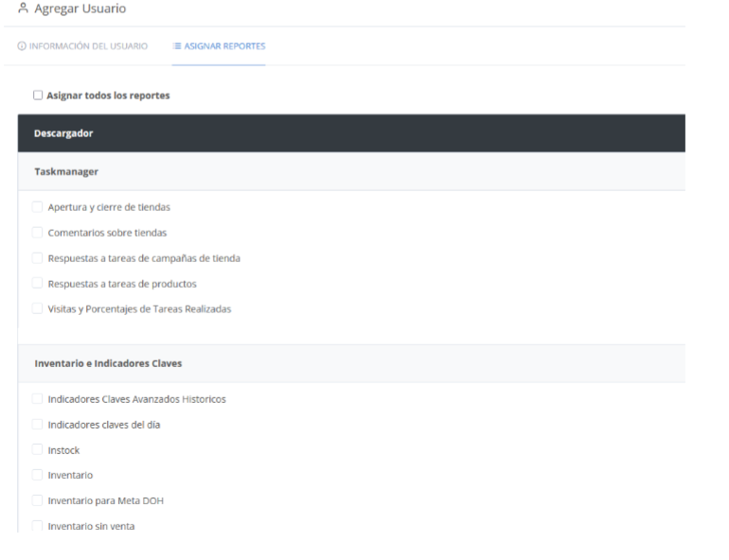Select the Inventario report checkbox

37,475
